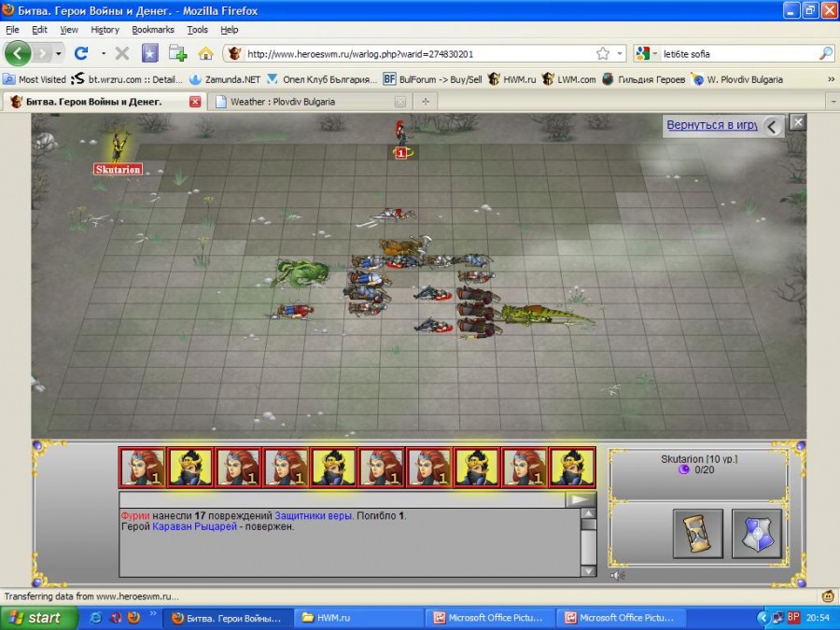840x630 pixels.
Task: Reload the page with the Refresh icon
Action: tap(81, 53)
